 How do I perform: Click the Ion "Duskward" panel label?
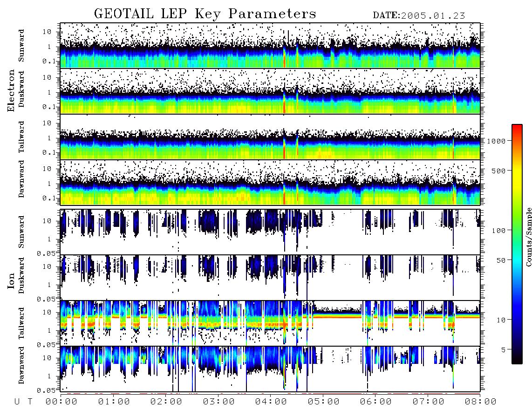(21, 275)
